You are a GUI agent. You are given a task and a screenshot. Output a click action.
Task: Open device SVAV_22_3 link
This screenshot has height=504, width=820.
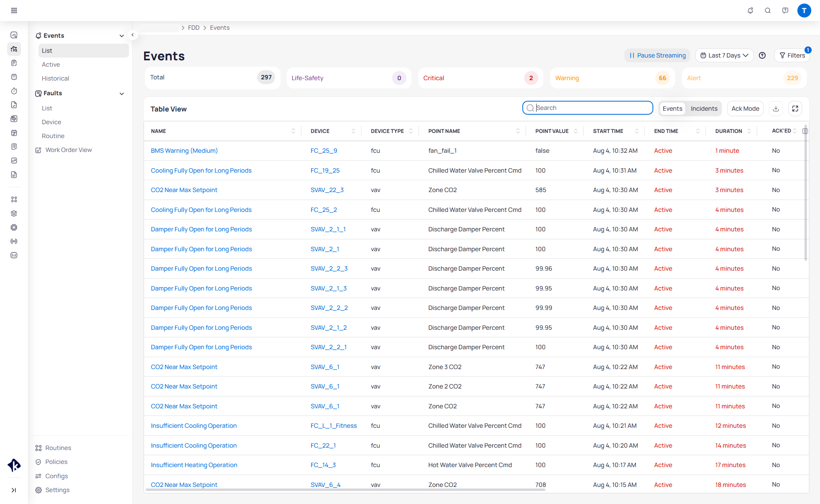[x=327, y=190]
